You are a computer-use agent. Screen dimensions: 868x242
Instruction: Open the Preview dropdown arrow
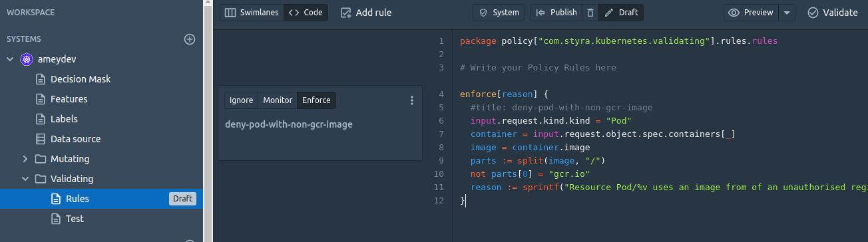(x=787, y=13)
